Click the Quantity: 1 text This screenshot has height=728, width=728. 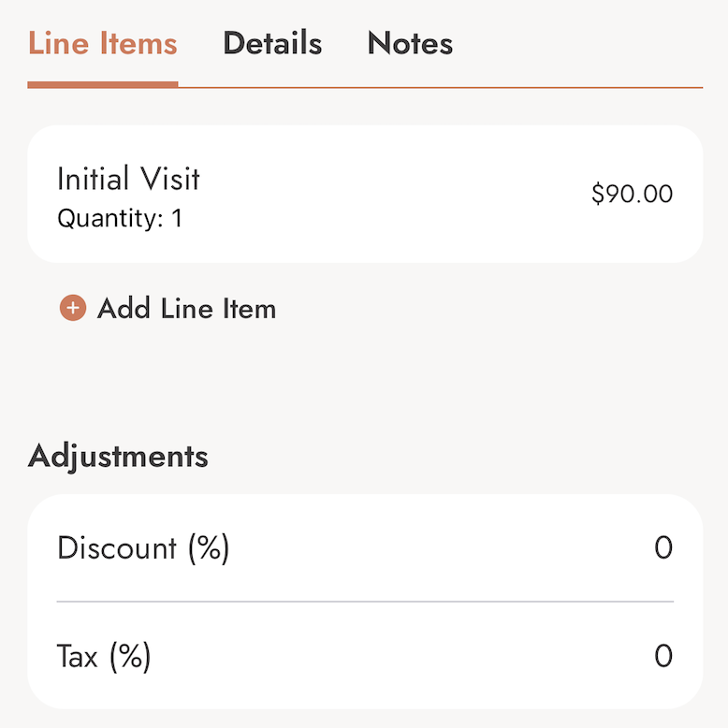tap(120, 219)
